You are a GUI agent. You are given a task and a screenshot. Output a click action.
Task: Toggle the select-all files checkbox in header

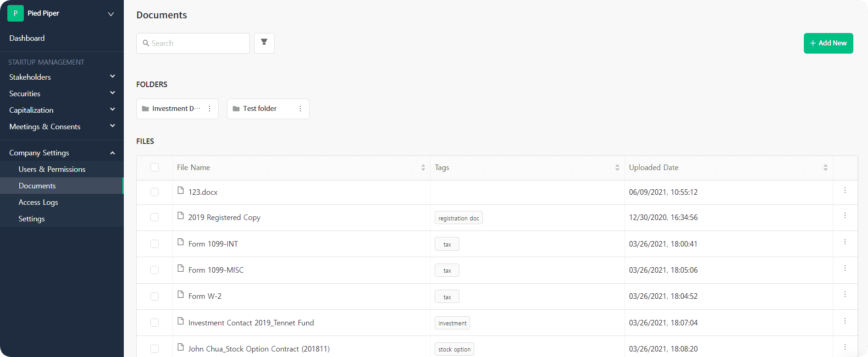coord(155,167)
